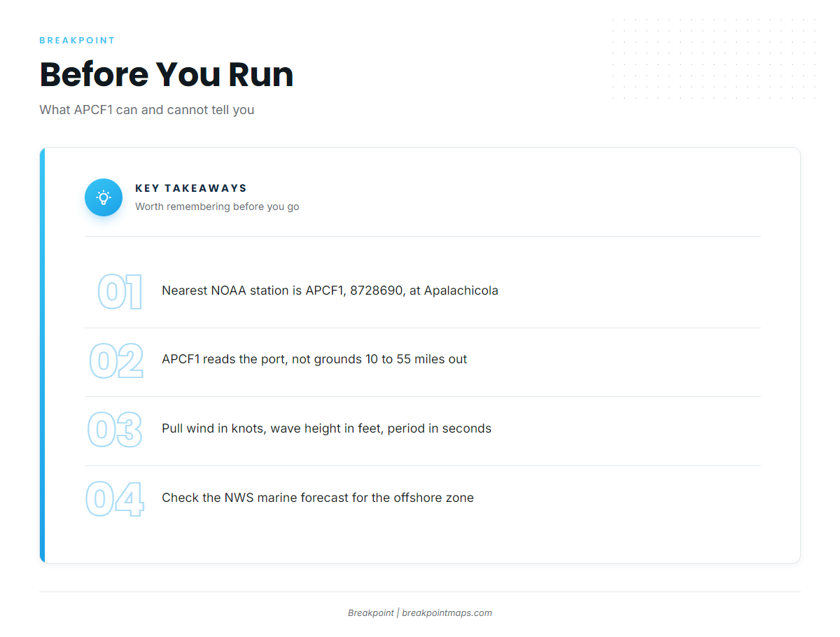
Task: Click the BREAKPOINT brand label at top
Action: 77,41
